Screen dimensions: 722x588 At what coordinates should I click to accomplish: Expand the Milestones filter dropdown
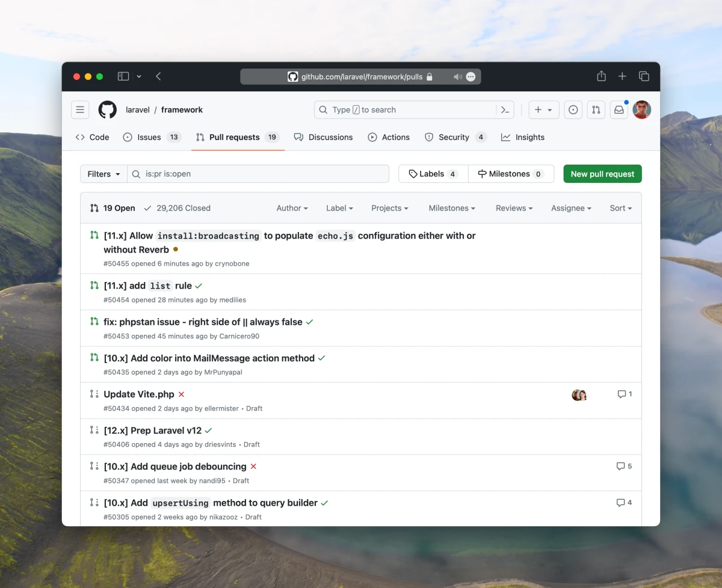tap(452, 208)
